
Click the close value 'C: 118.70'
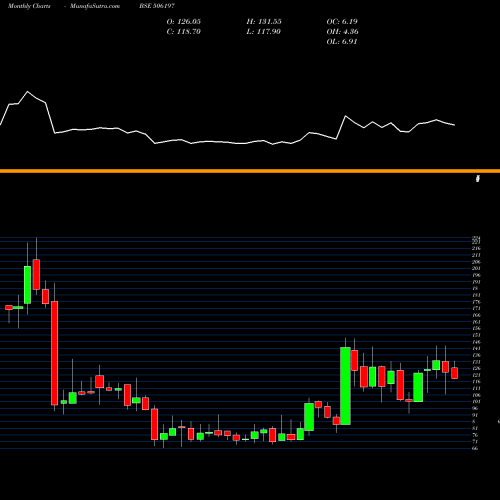point(184,32)
